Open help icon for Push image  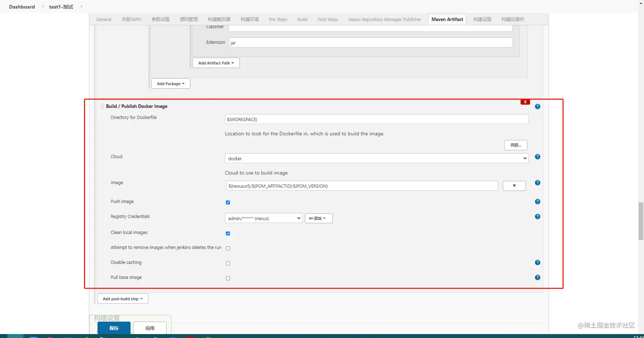(537, 202)
